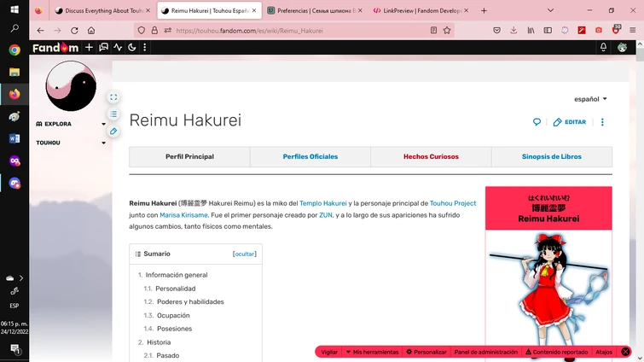The height and width of the screenshot is (362, 644).
Task: Go to Información general section
Action: coord(177,275)
